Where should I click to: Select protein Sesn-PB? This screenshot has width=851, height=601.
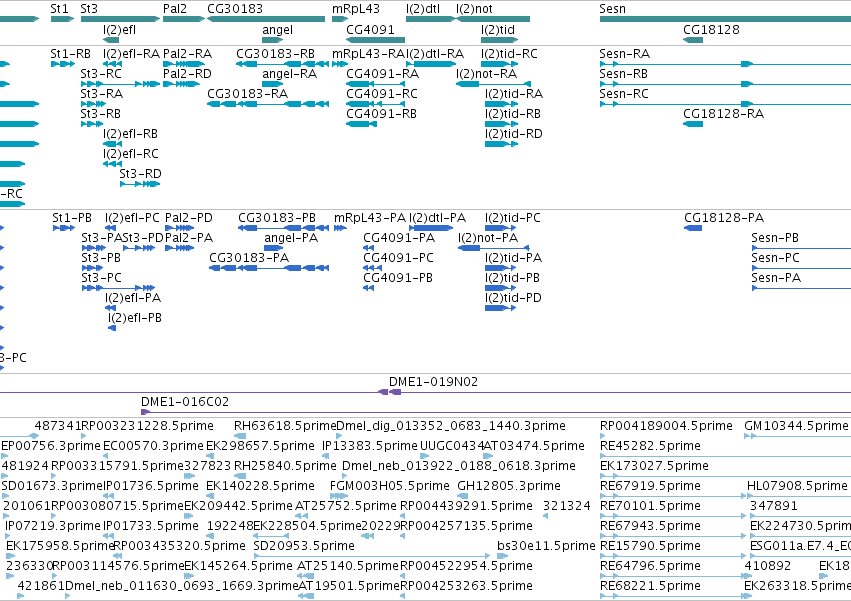[x=775, y=238]
